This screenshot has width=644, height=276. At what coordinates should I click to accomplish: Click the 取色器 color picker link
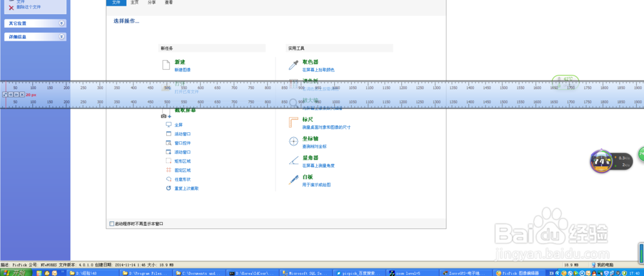pyautogui.click(x=310, y=62)
